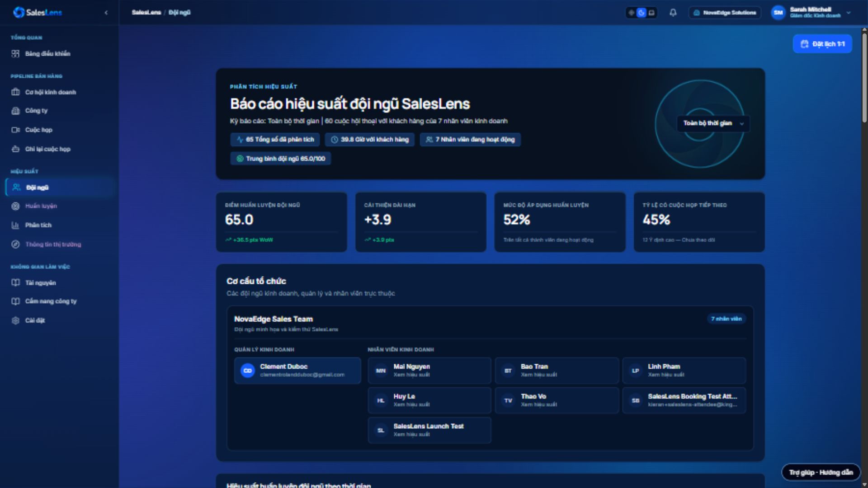Click Thông tin thị trường compass icon
The height and width of the screenshot is (488, 868).
click(16, 244)
